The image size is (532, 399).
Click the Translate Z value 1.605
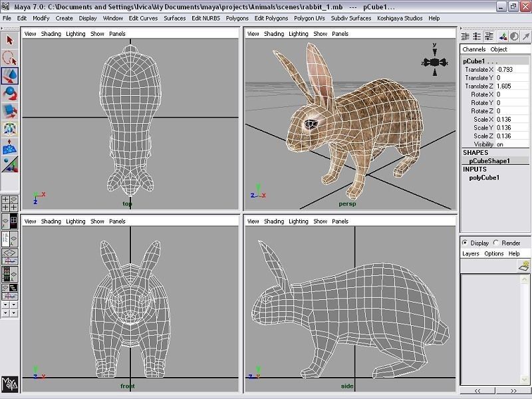click(513, 86)
